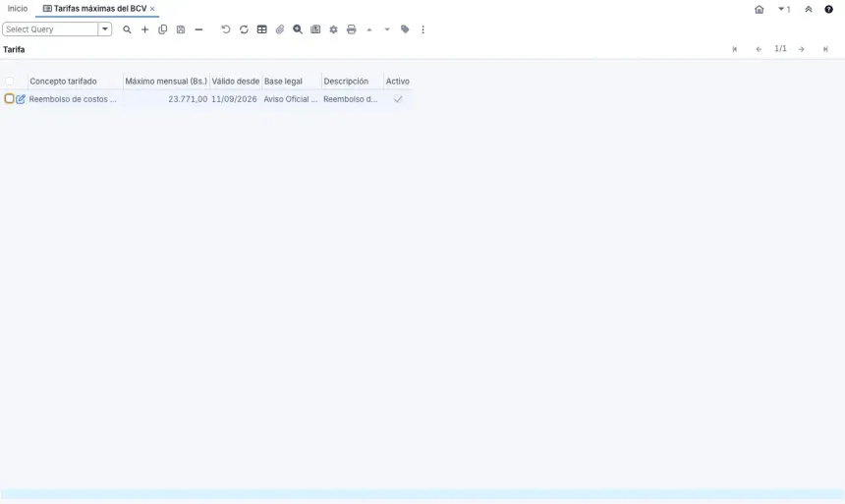Toggle the Activo checkmark for Reembolso row
The width and height of the screenshot is (845, 504).
pos(398,99)
